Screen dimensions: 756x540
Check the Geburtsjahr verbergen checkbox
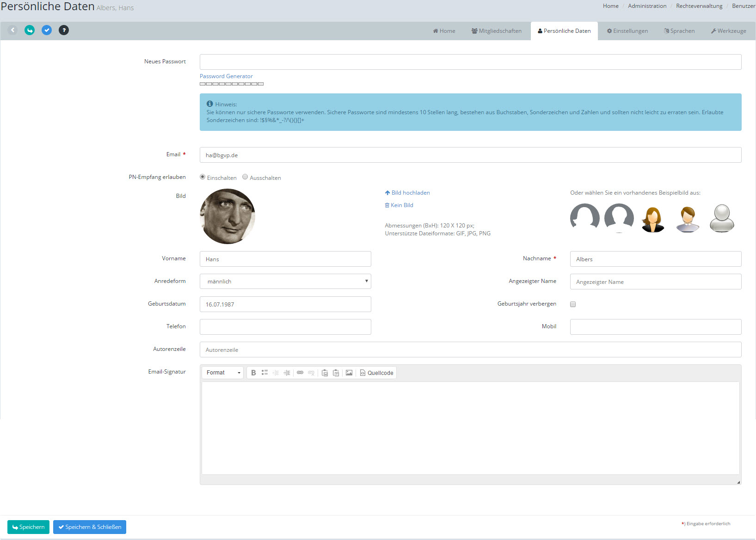(x=573, y=304)
